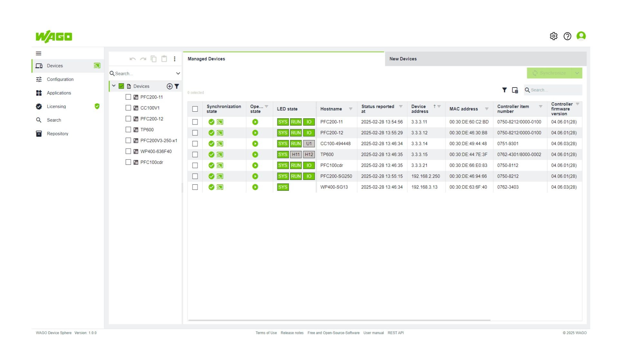Viewport: 644px width, 362px height.
Task: Click the IO LED indicator for PFC200-SG250
Action: click(x=309, y=176)
